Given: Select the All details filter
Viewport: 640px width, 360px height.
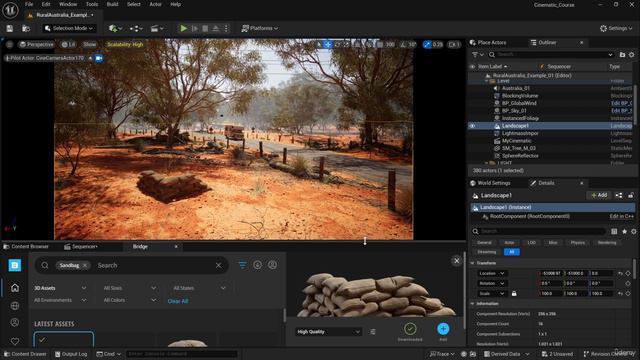Looking at the screenshot, I should pyautogui.click(x=511, y=252).
